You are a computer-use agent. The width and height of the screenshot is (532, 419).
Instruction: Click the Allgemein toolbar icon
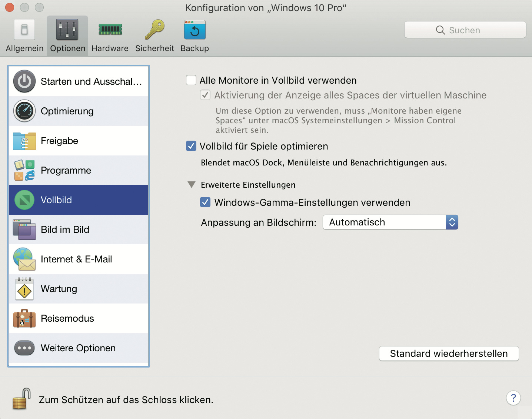click(x=24, y=30)
